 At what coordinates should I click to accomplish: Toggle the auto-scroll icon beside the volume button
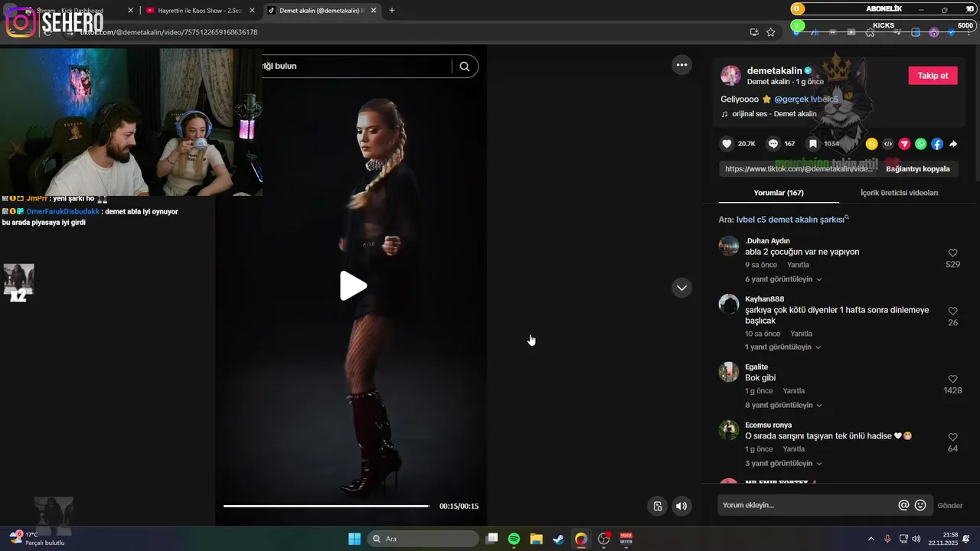coord(657,506)
